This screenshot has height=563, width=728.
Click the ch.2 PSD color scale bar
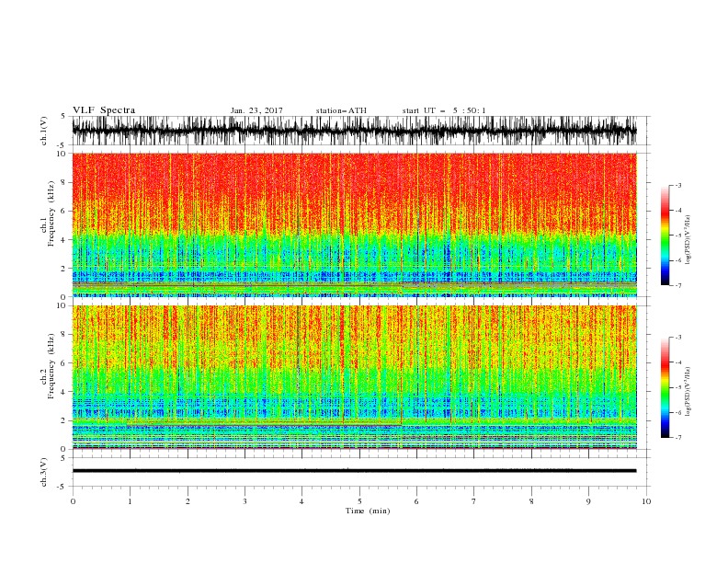click(665, 387)
